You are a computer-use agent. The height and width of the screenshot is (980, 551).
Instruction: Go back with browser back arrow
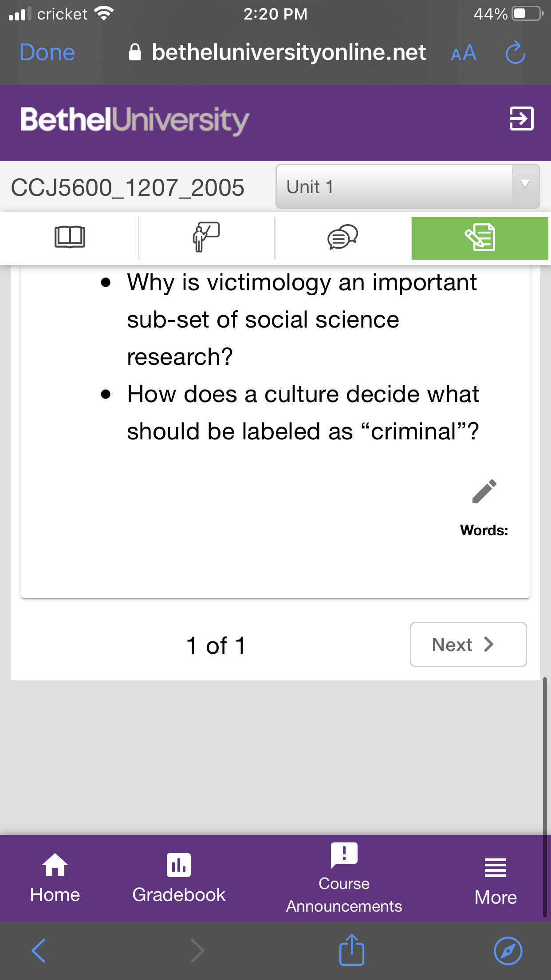click(x=39, y=951)
